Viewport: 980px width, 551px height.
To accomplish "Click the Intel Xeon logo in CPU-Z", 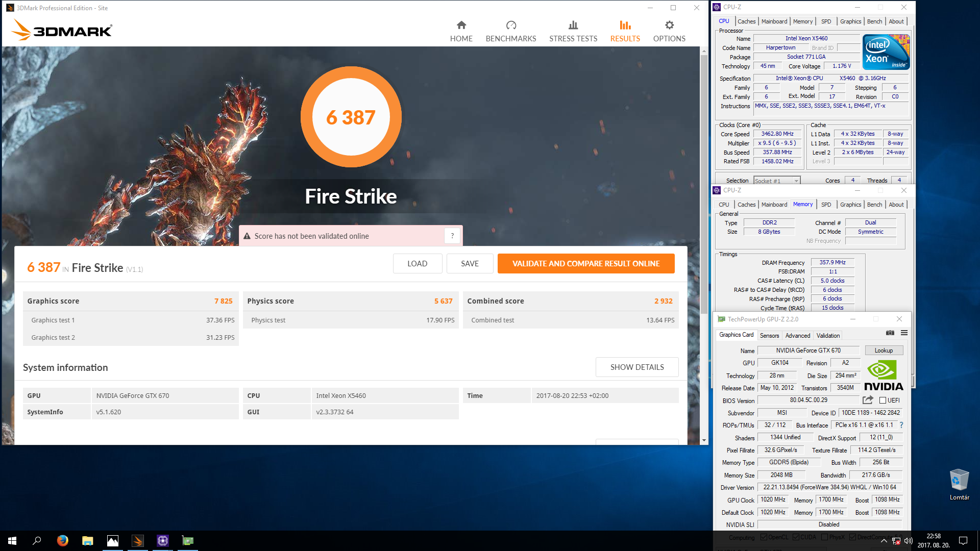I will point(886,52).
